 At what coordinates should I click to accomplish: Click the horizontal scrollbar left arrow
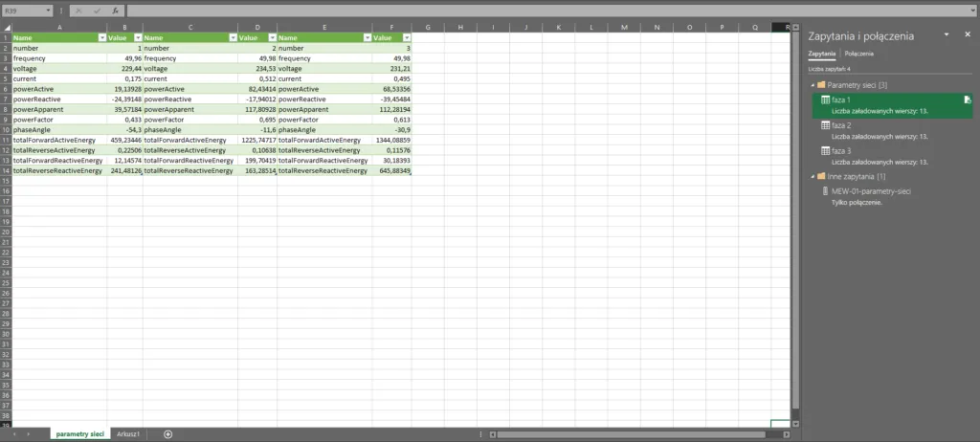tap(493, 434)
